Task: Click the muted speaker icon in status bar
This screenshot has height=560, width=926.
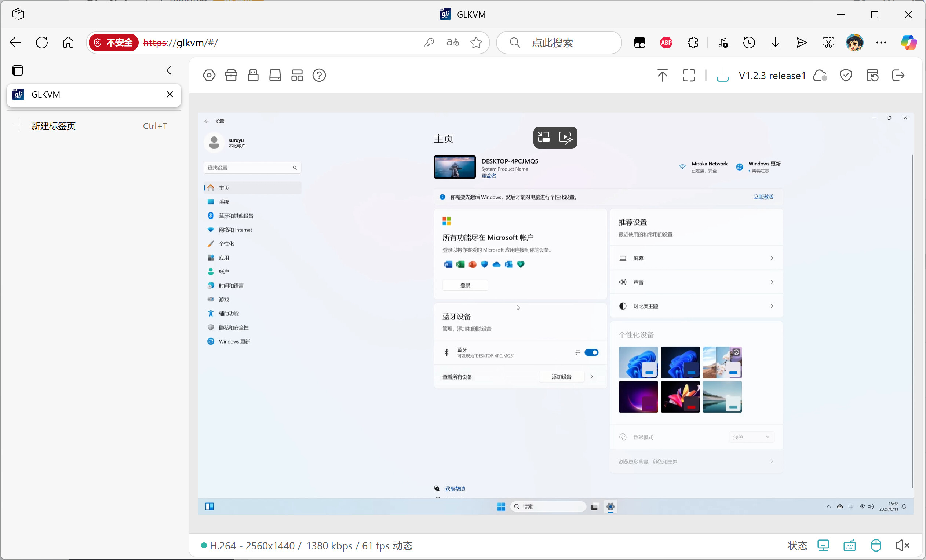Action: tap(902, 545)
